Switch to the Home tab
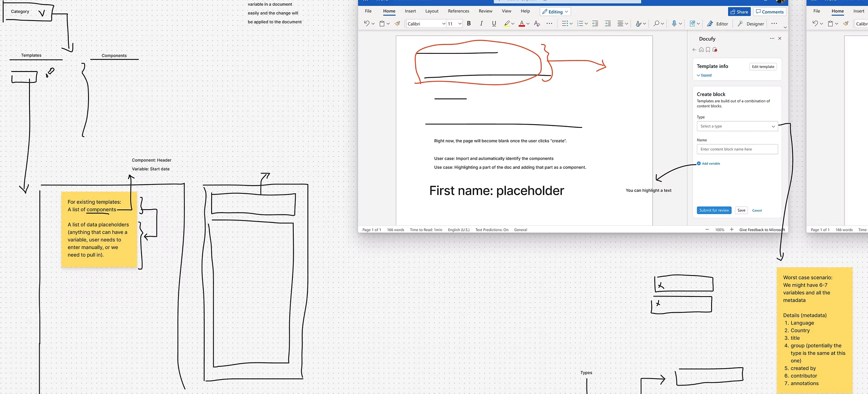 (389, 11)
